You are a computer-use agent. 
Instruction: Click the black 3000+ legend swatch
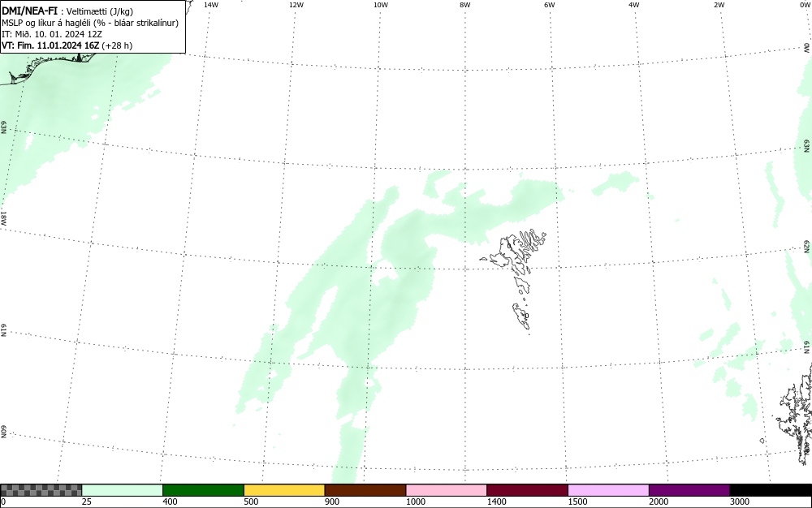[x=771, y=490]
